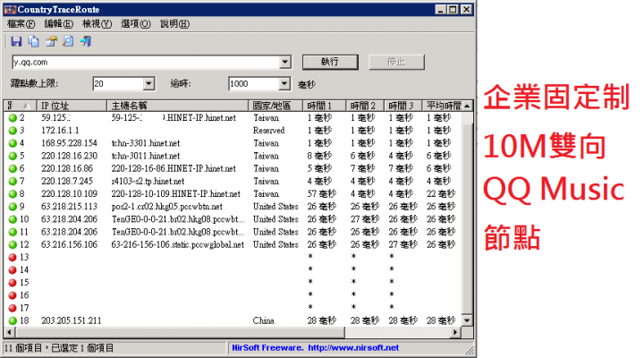The image size is (644, 358).
Task: Sort by the 時間 2 column header
Action: coord(365,106)
